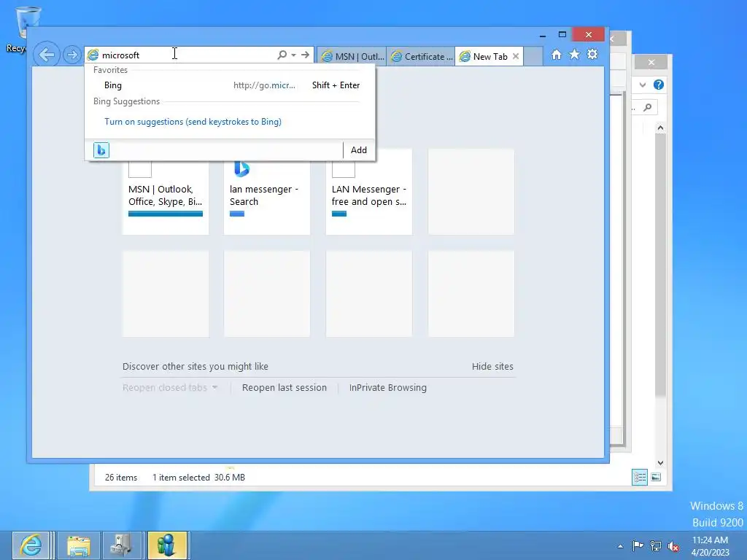747x560 pixels.
Task: Click the muted volume tray icon
Action: pos(673,546)
